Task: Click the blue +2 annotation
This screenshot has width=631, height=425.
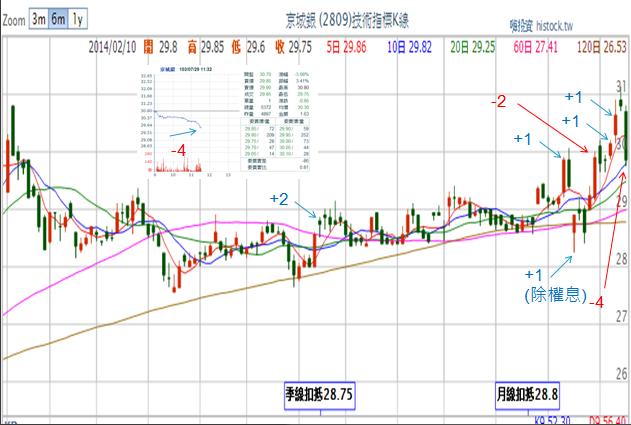Action: [x=279, y=200]
